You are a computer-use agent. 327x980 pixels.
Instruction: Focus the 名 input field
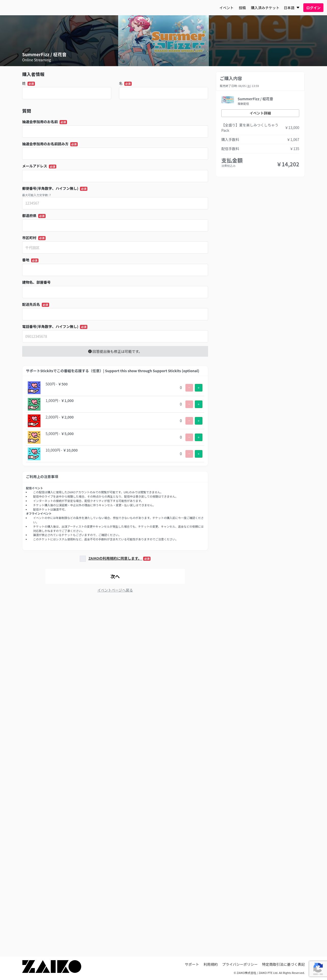click(163, 93)
